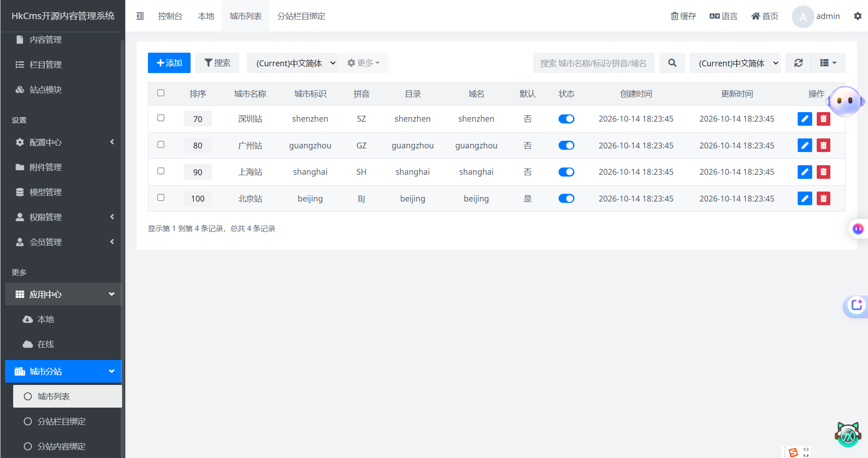Toggle the status switch for 上海站
Image resolution: width=868 pixels, height=458 pixels.
(x=566, y=172)
